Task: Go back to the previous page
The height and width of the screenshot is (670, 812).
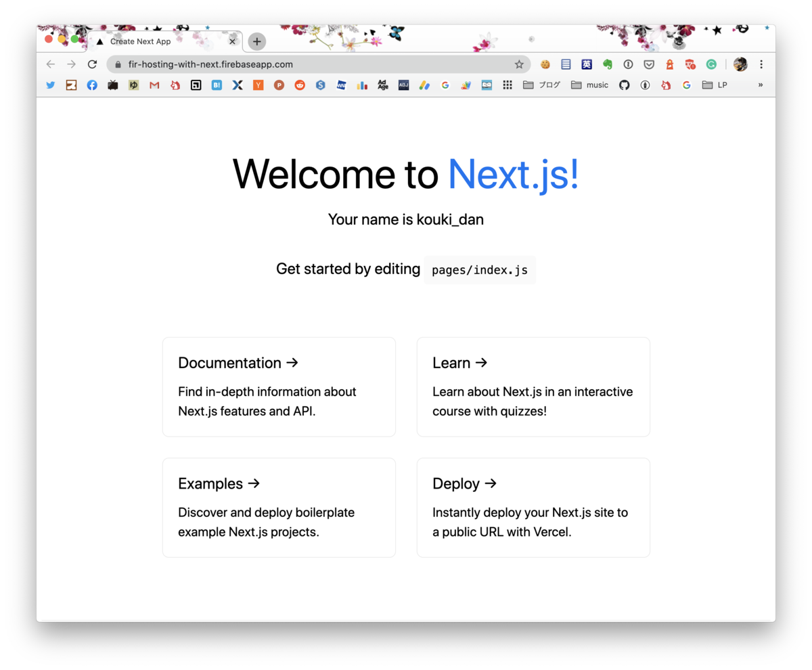Action: [x=51, y=64]
